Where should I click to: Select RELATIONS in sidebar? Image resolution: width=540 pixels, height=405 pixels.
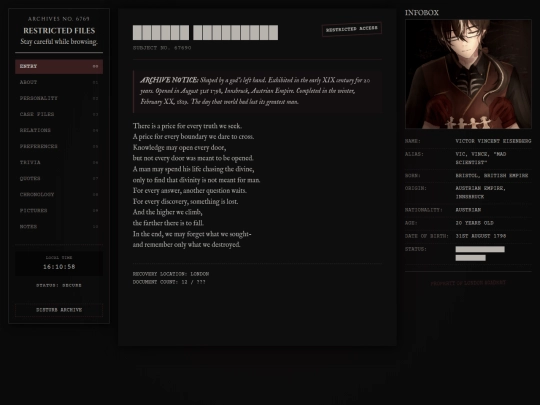[59, 131]
